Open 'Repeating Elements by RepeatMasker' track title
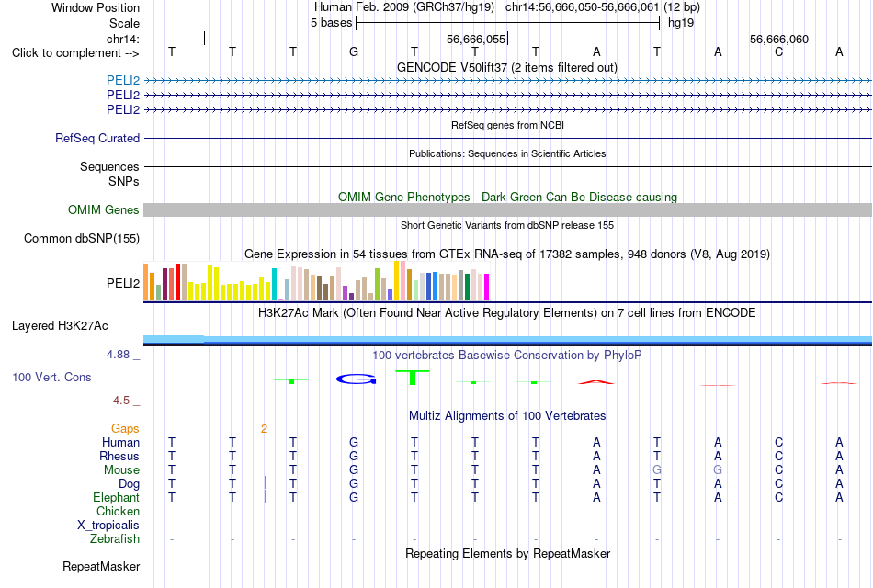The width and height of the screenshot is (873, 588). (x=507, y=554)
